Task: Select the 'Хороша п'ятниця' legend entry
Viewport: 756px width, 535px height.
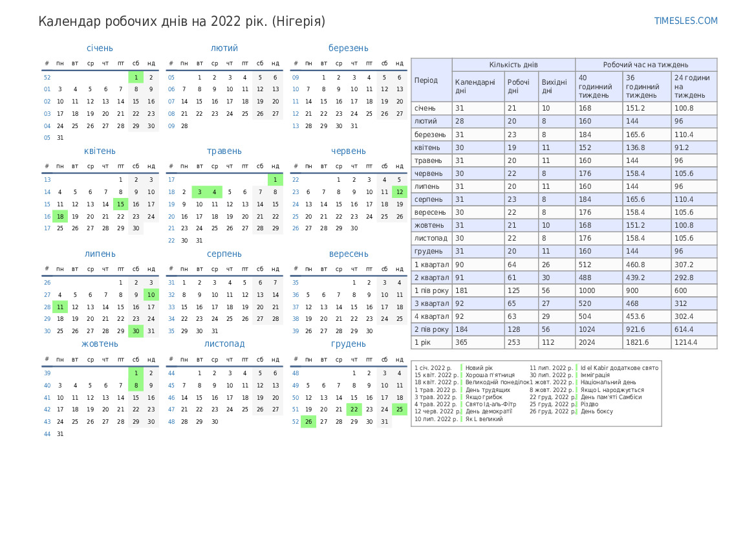Action: point(490,375)
